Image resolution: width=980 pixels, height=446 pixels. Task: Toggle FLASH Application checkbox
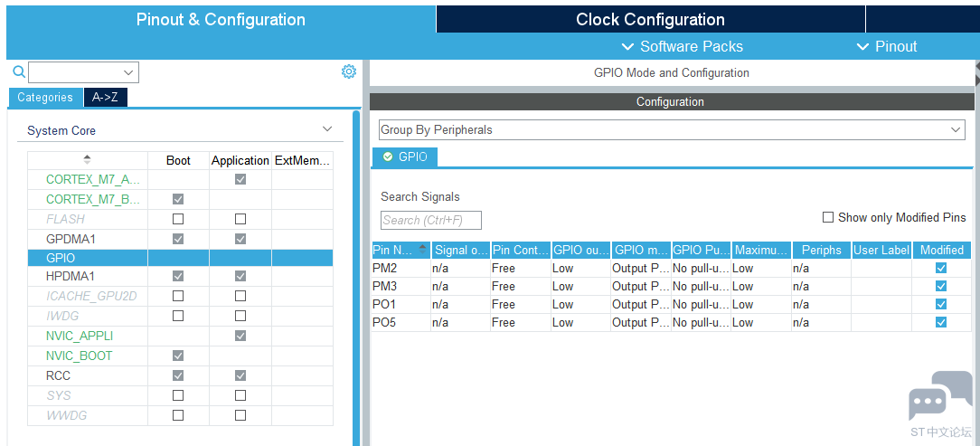click(240, 219)
